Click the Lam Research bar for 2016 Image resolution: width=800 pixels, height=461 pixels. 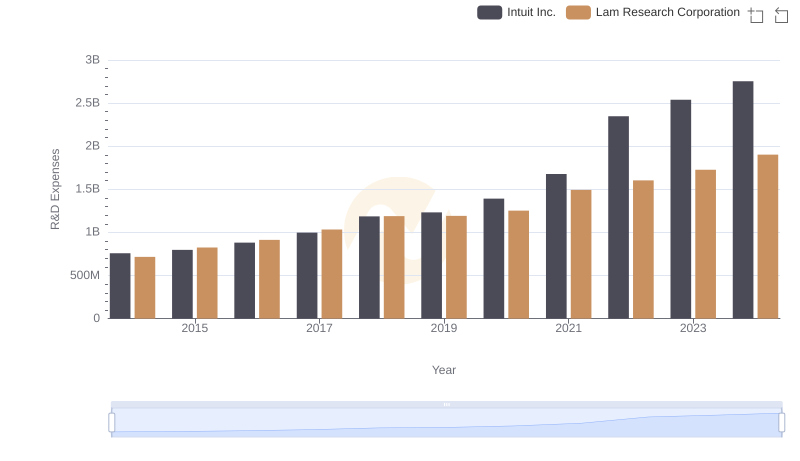tap(269, 279)
